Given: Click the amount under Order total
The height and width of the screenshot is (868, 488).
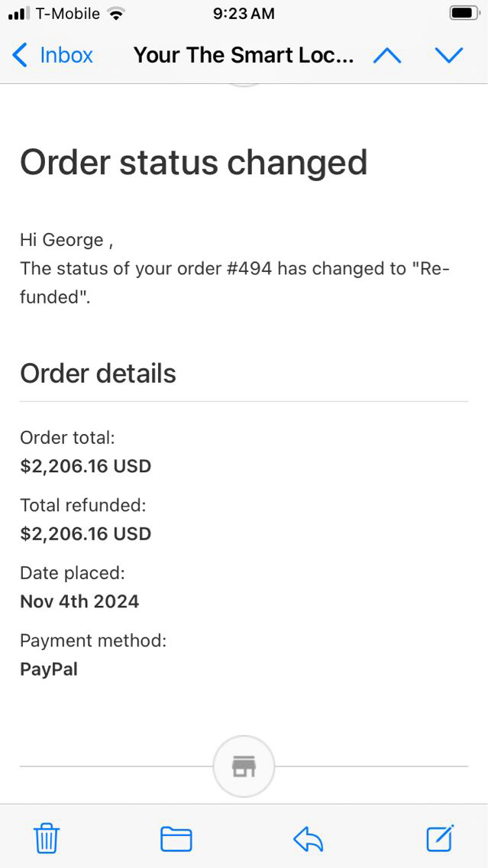Looking at the screenshot, I should click(86, 466).
